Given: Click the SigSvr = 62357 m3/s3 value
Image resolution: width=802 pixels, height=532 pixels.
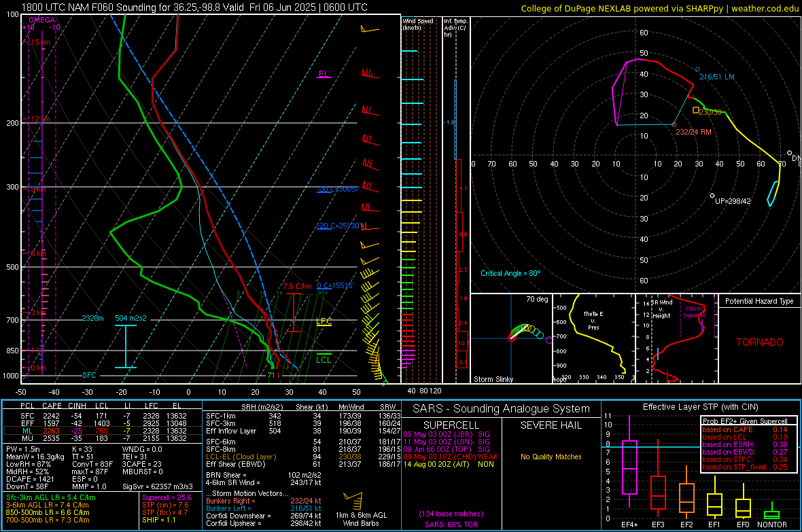Looking at the screenshot, I should point(158,486).
